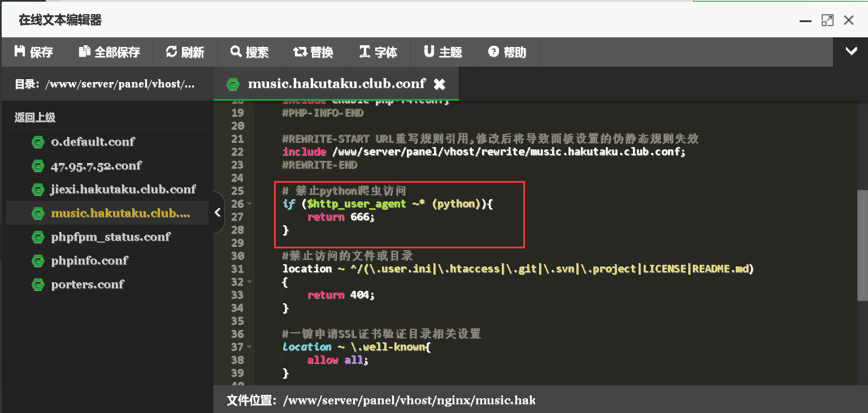Image resolution: width=868 pixels, height=413 pixels.
Task: Fold the code block at line 37
Action: tap(249, 347)
